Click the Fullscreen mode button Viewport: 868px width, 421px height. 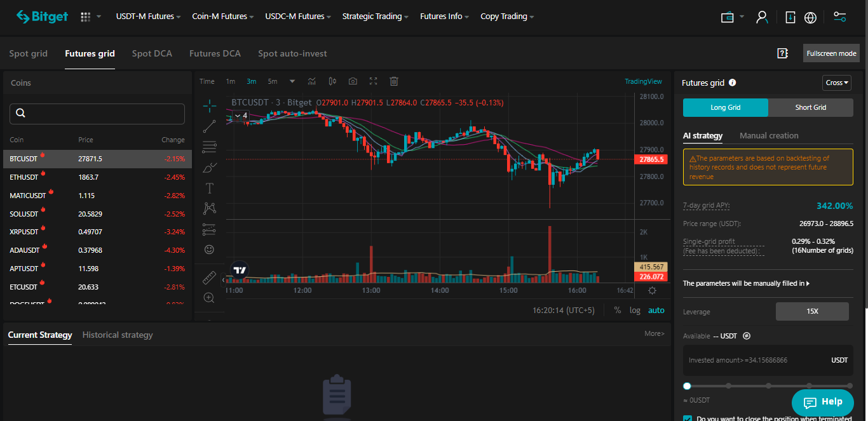click(x=831, y=53)
